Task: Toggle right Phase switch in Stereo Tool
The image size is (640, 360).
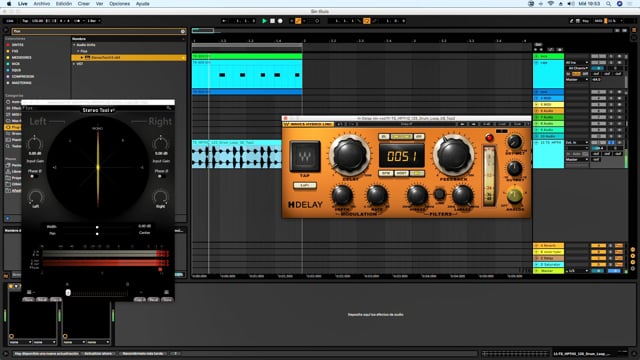Action: pos(160,176)
